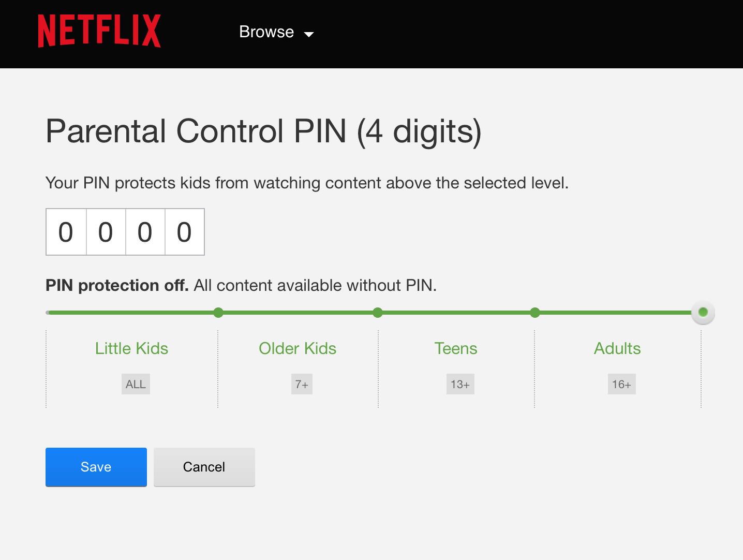This screenshot has height=560, width=743.
Task: Select the Older Kids level label
Action: coord(298,348)
